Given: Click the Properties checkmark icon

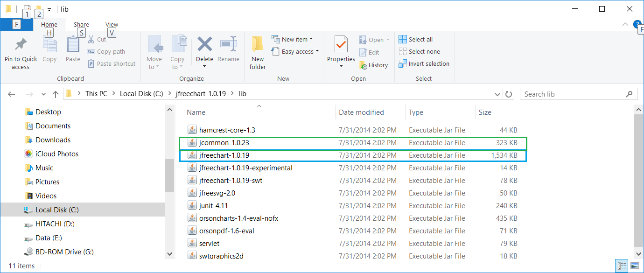Looking at the screenshot, I should pyautogui.click(x=341, y=45).
